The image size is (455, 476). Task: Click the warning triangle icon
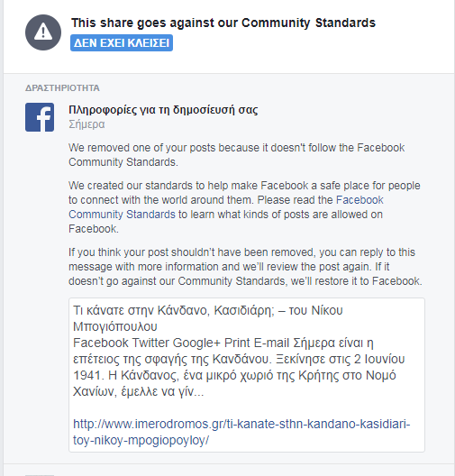click(x=43, y=32)
